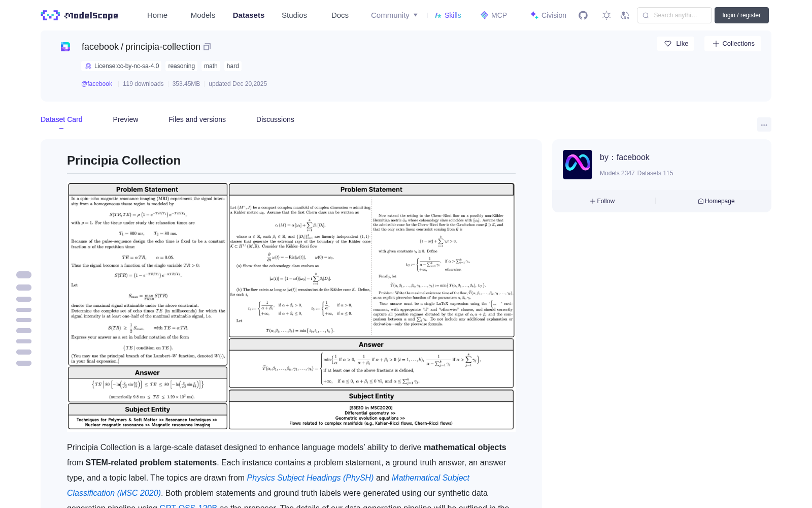Click the math tag
The width and height of the screenshot is (812, 508).
pos(211,66)
